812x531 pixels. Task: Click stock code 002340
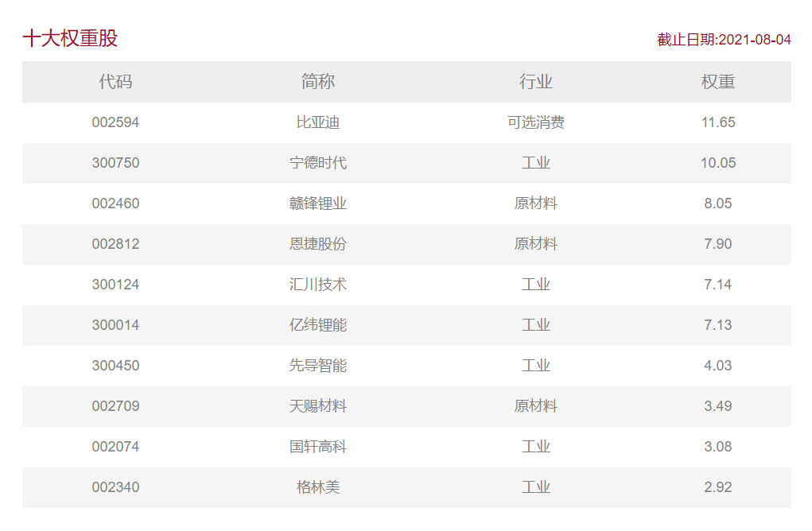pos(115,487)
